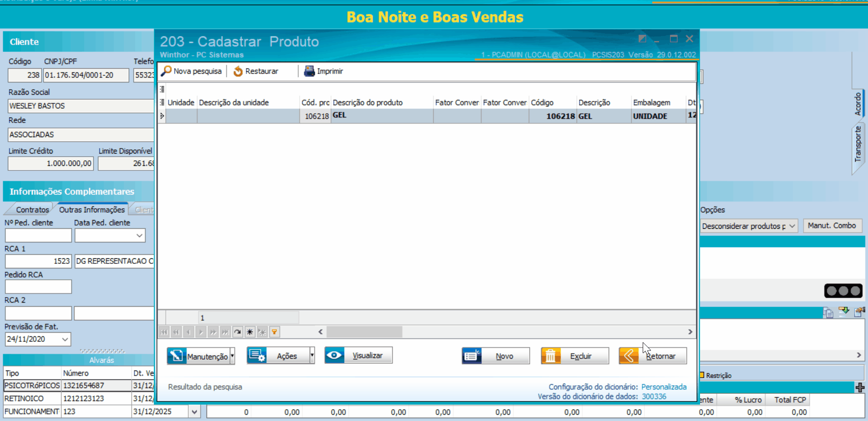This screenshot has width=868, height=421.
Task: Click the Visualizar eye button
Action: coord(359,355)
